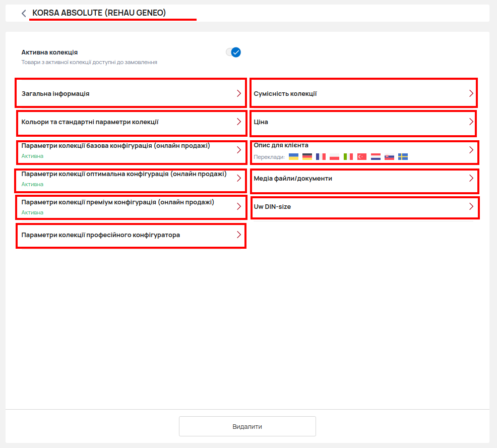497x448 pixels.
Task: Click the Ukrainian flag translation icon
Action: [293, 157]
